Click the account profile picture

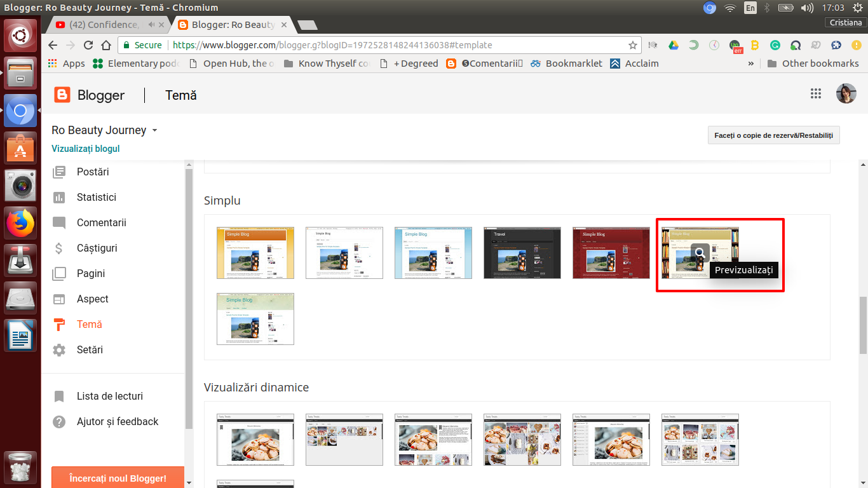[x=846, y=93]
